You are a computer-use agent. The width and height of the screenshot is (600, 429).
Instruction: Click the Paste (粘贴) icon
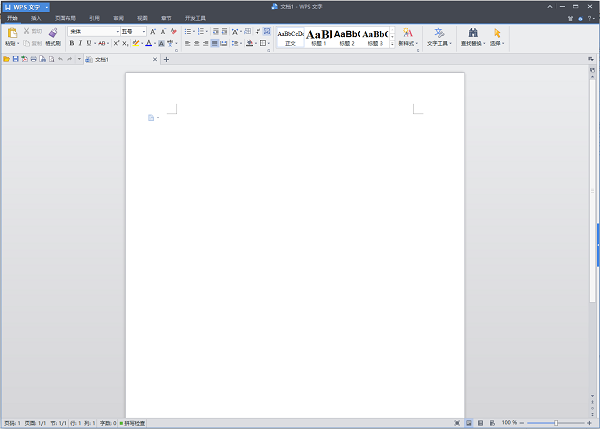tap(11, 33)
